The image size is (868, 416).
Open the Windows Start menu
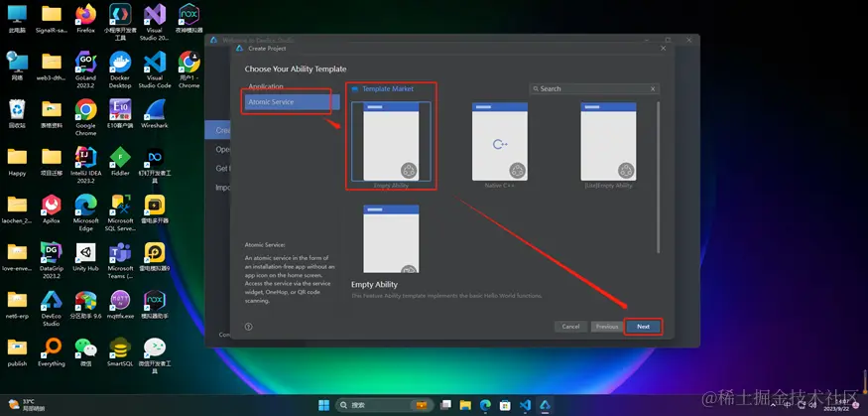pyautogui.click(x=323, y=405)
